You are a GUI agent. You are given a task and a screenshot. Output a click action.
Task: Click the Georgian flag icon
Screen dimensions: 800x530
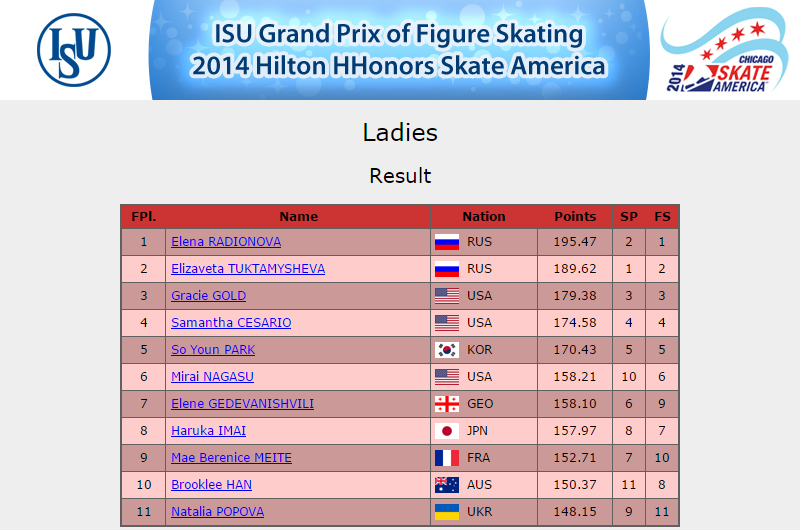(446, 404)
